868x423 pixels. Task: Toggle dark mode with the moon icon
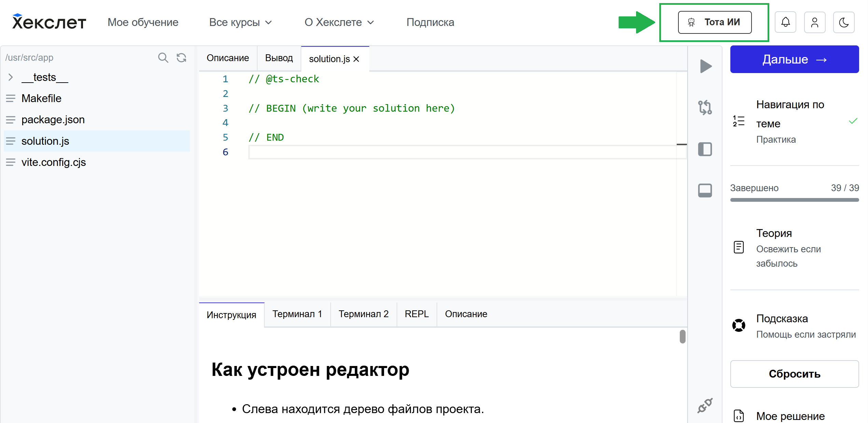(x=843, y=23)
